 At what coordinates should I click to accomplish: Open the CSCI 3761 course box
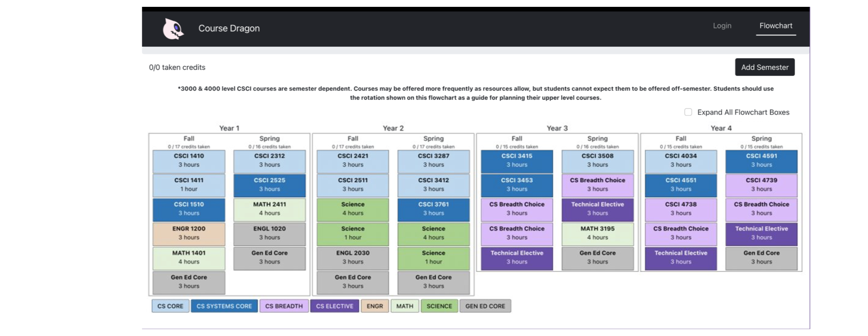[x=433, y=209]
